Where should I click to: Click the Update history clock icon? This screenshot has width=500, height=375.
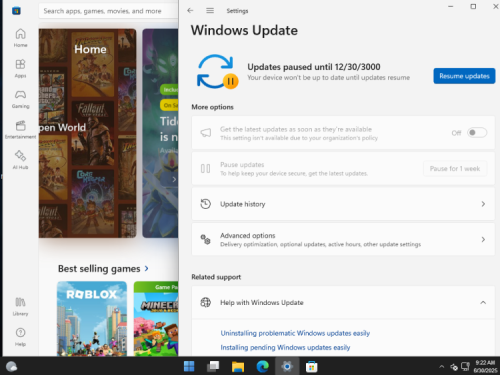206,204
